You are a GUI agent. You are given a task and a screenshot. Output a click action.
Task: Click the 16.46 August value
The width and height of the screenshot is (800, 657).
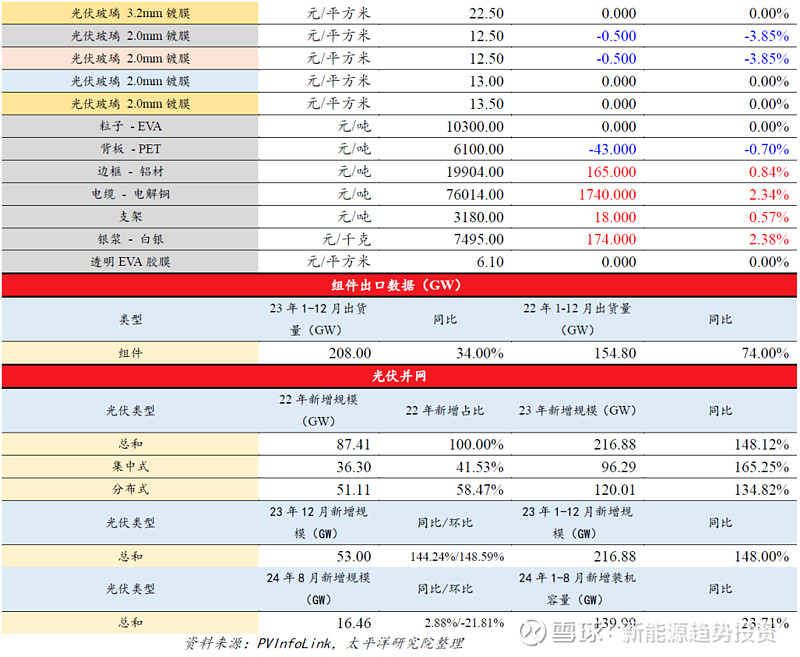(x=353, y=623)
